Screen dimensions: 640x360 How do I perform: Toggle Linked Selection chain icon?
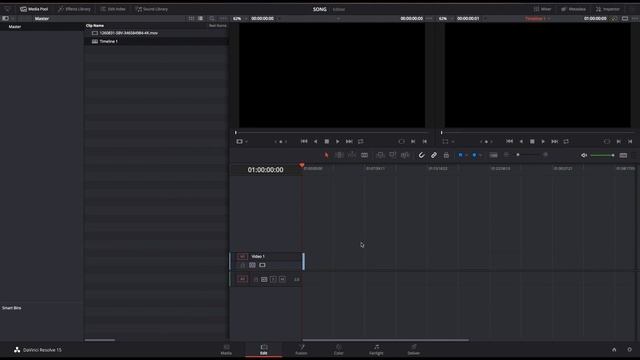pyautogui.click(x=434, y=155)
